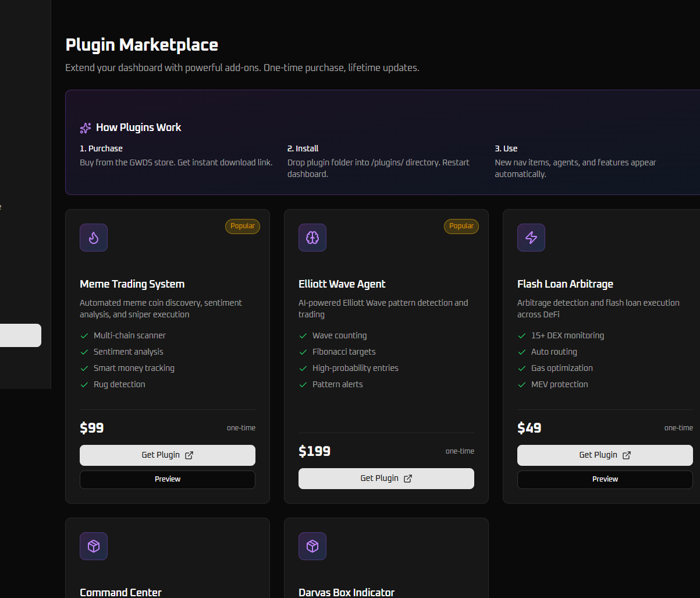
Task: Click the checkmark icon next to Rug detection
Action: coord(84,384)
